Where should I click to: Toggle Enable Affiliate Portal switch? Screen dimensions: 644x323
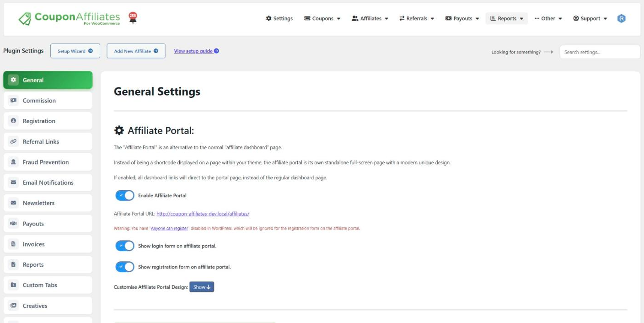tap(125, 195)
